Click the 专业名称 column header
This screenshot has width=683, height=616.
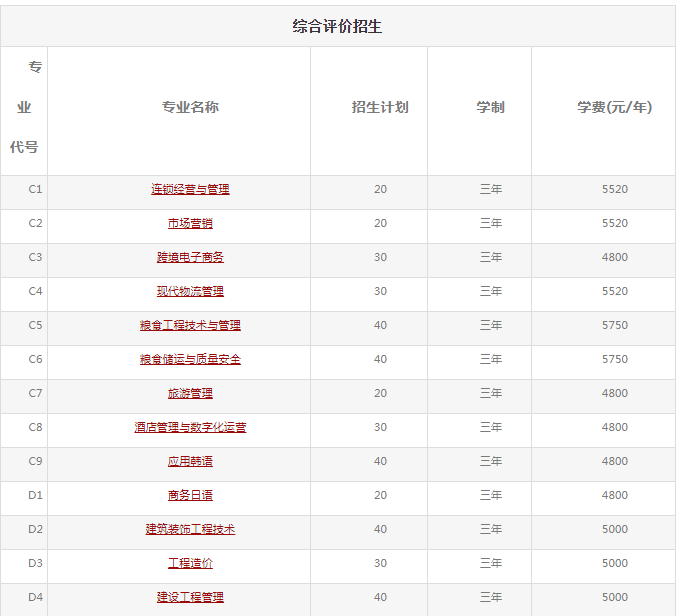coord(190,107)
